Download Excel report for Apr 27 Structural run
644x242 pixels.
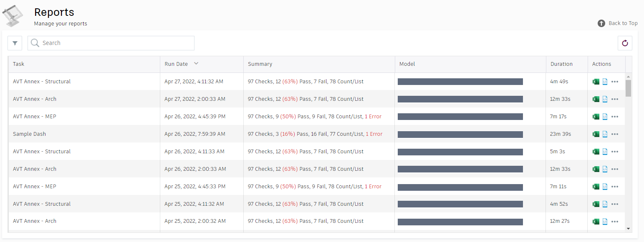click(x=596, y=82)
